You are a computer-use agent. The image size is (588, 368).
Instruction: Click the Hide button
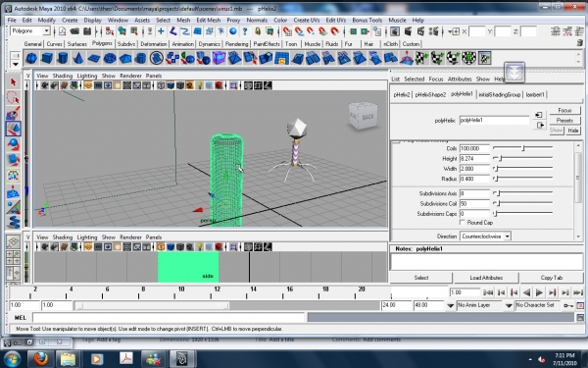[573, 131]
